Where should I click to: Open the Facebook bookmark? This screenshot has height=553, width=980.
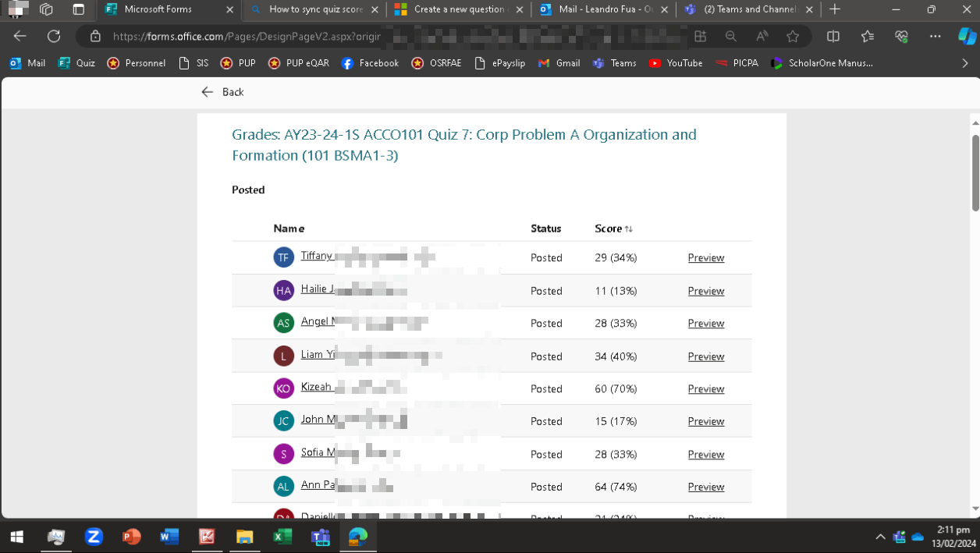[371, 63]
